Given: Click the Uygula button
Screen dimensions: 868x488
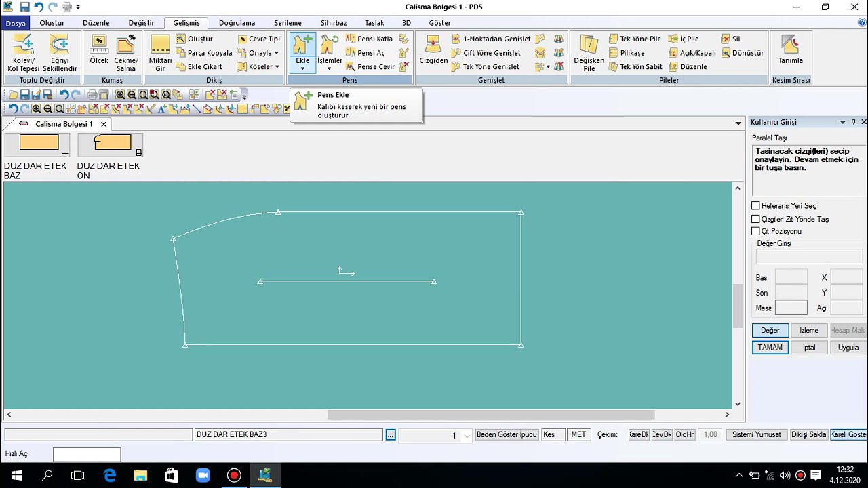Looking at the screenshot, I should tap(848, 348).
